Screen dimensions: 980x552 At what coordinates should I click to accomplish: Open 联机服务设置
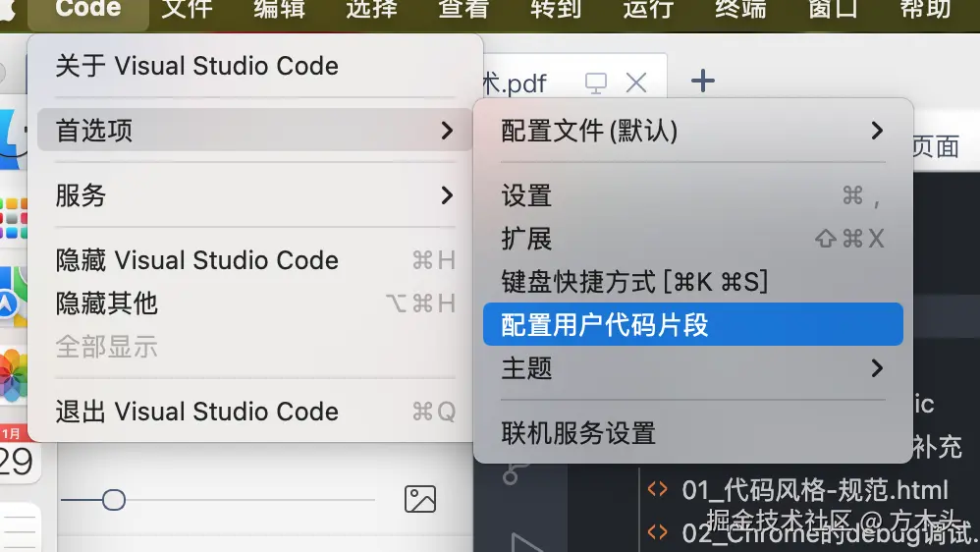click(x=693, y=432)
